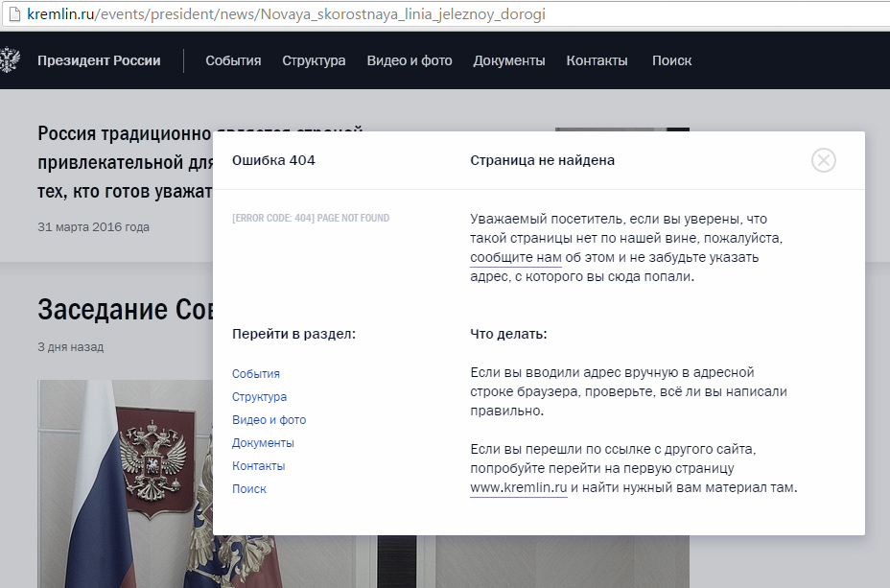The width and height of the screenshot is (890, 588).
Task: Open Структура link in the error dialog
Action: tap(259, 397)
